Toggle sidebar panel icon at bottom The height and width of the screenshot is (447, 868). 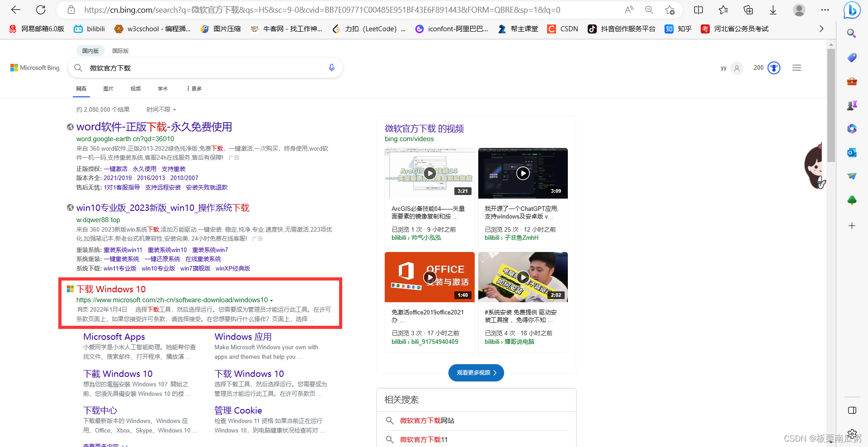tap(852, 410)
